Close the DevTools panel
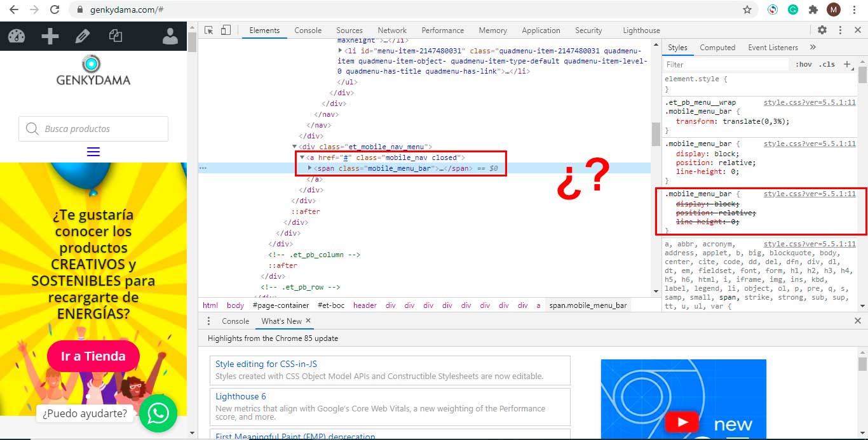 (x=858, y=30)
